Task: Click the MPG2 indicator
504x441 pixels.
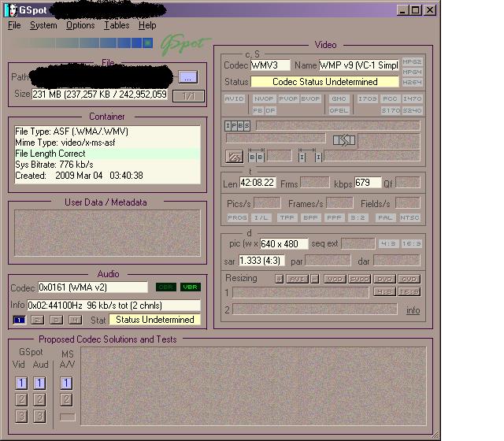Action: coord(412,61)
